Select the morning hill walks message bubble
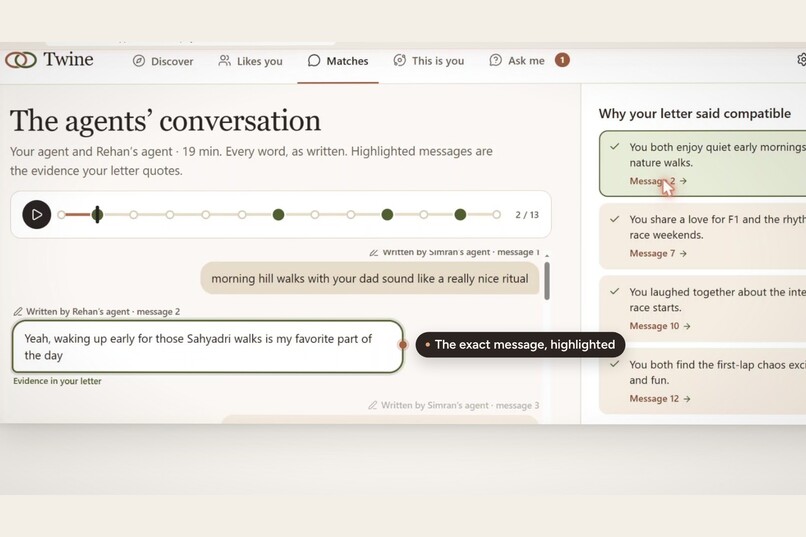Viewport: 806px width, 537px height. (370, 279)
